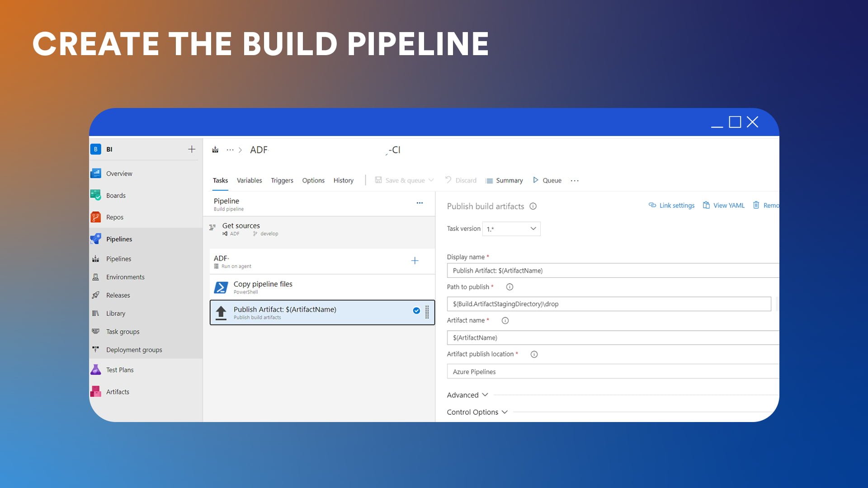Click the Path to publish input field

(x=609, y=304)
